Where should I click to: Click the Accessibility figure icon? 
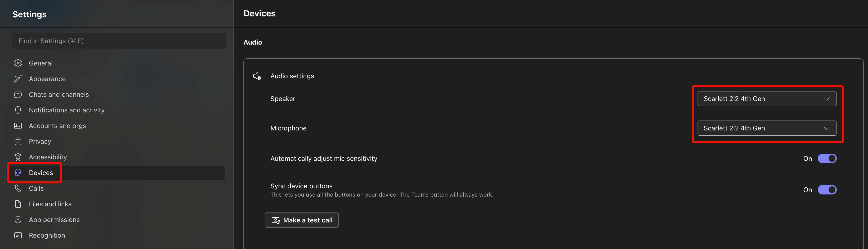point(18,157)
